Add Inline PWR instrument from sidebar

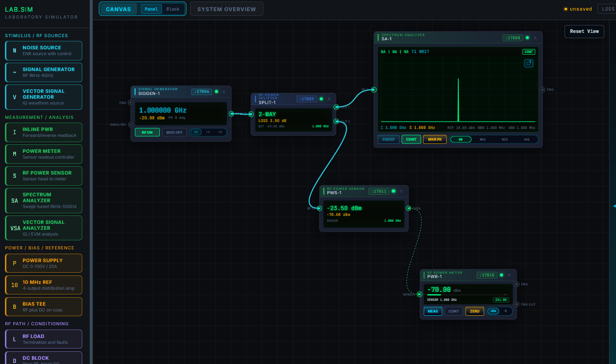tap(44, 132)
